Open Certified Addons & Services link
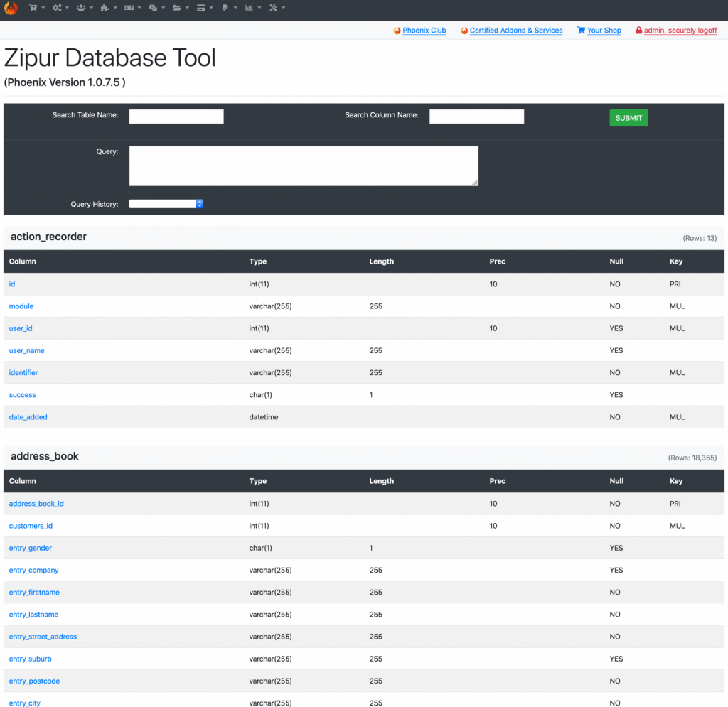 click(516, 30)
